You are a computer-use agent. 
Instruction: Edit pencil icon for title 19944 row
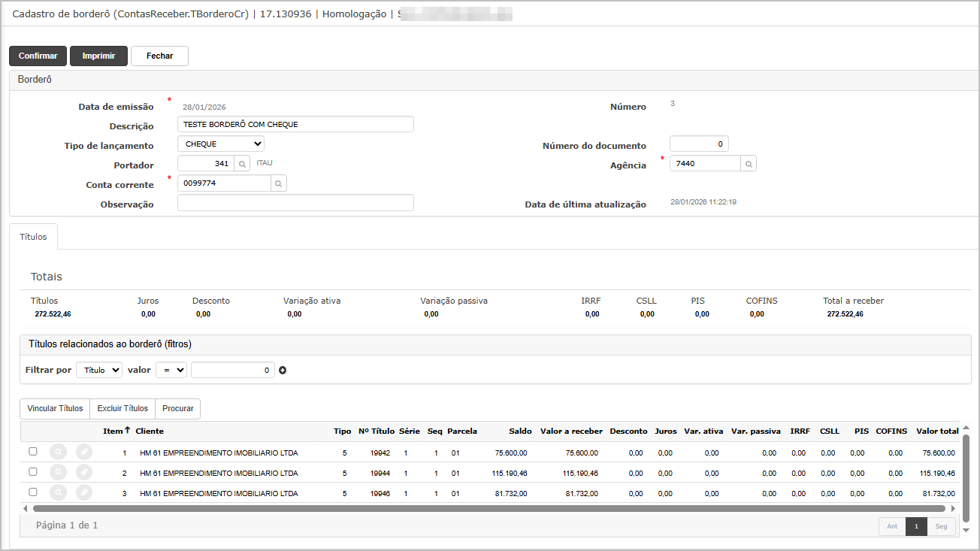(x=84, y=472)
